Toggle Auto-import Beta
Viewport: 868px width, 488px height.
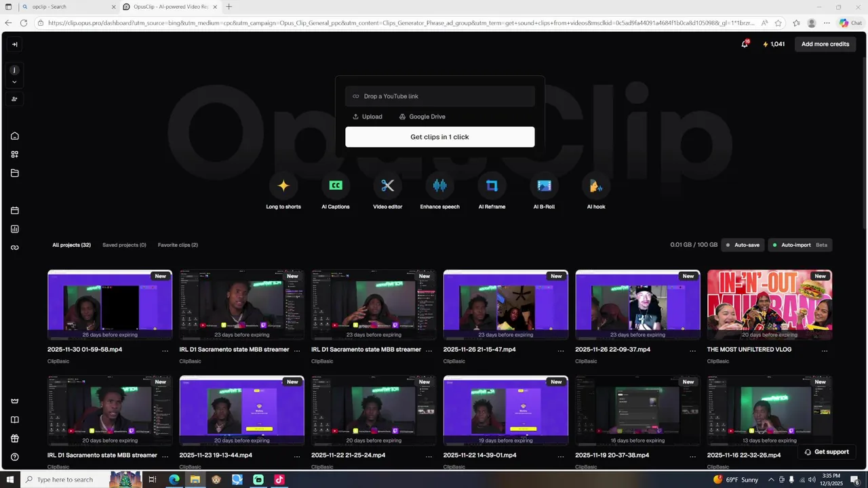click(x=800, y=245)
